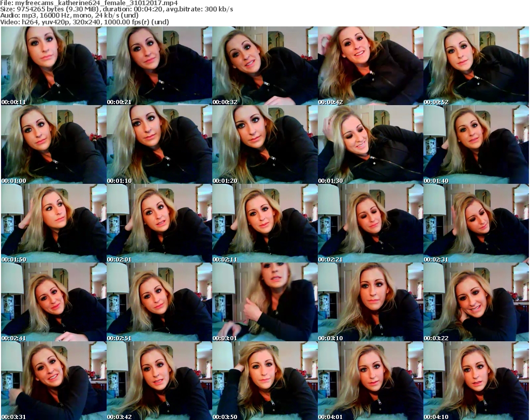This screenshot has width=530, height=420.
Task: Click the thumbnail stamped 00:01:00
Action: click(54, 144)
